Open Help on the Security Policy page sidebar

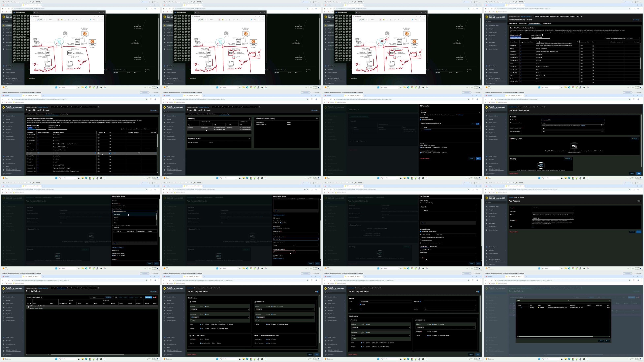pyautogui.click(x=7, y=348)
